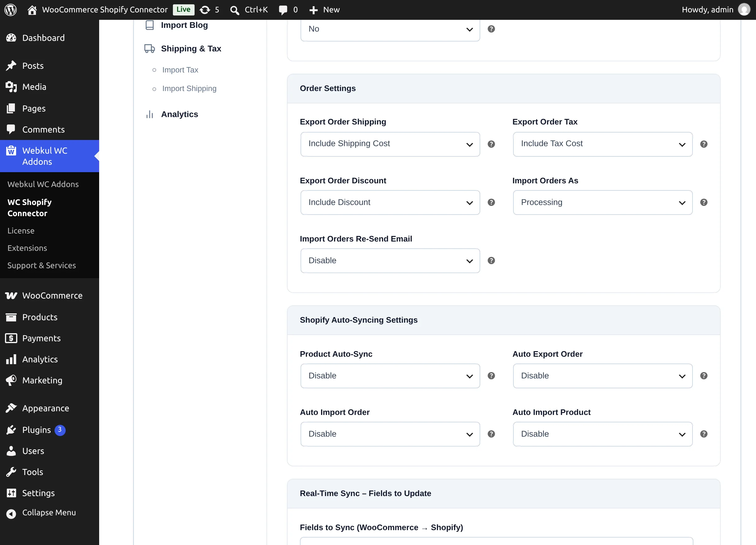Image resolution: width=756 pixels, height=545 pixels.
Task: Open Auto Import Order dropdown
Action: pyautogui.click(x=390, y=434)
